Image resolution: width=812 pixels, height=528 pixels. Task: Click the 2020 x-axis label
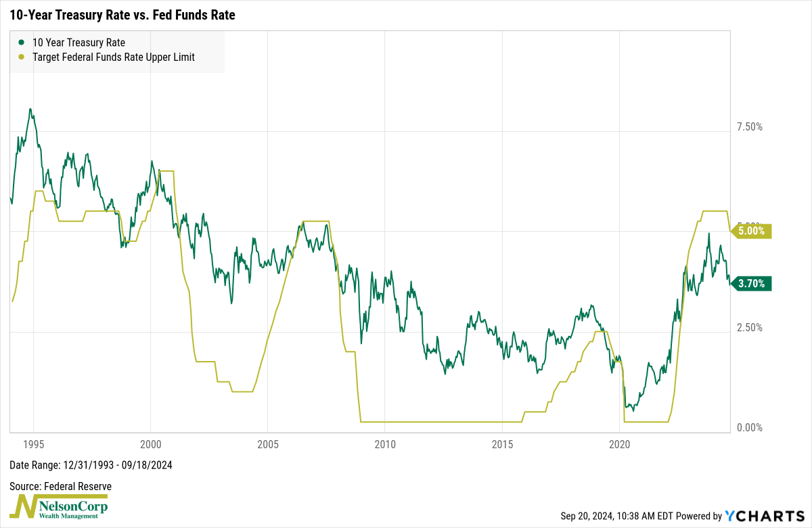620,444
